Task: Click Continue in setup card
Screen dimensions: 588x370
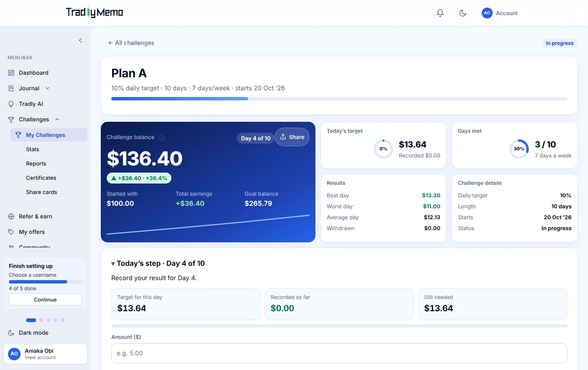Action: [x=45, y=299]
